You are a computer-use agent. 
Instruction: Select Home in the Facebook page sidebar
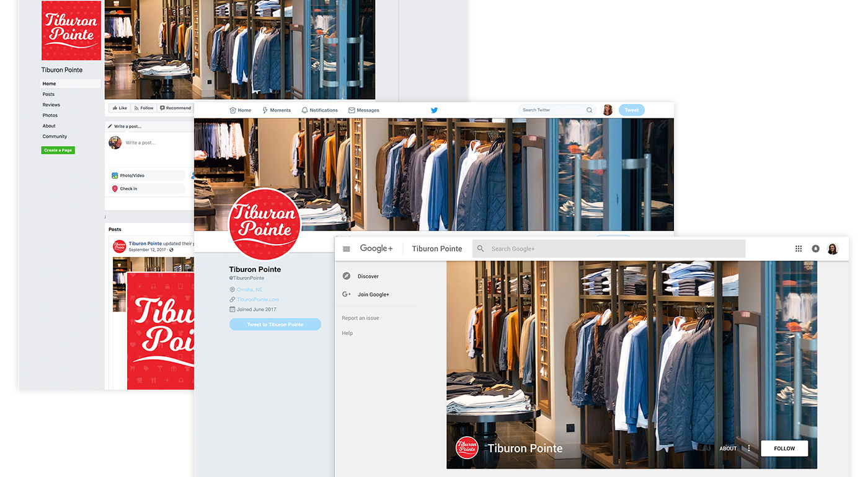pos(71,84)
